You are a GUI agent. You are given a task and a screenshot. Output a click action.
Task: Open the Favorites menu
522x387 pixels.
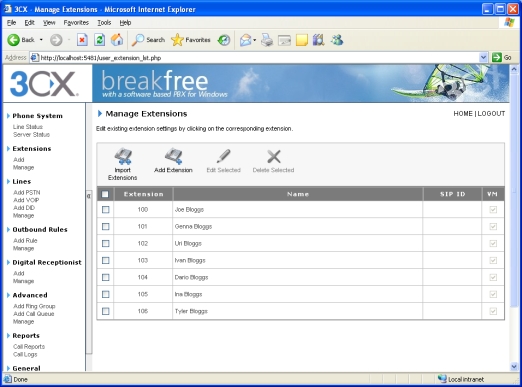(76, 23)
